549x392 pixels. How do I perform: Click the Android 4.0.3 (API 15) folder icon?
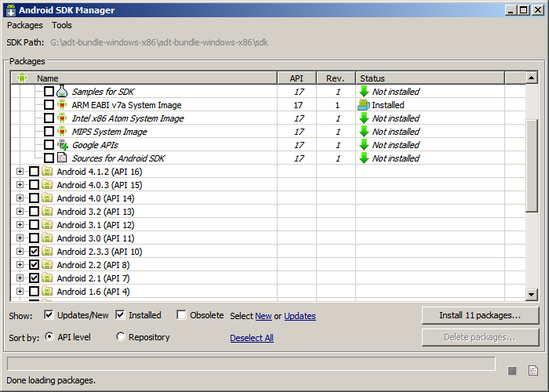click(x=47, y=184)
